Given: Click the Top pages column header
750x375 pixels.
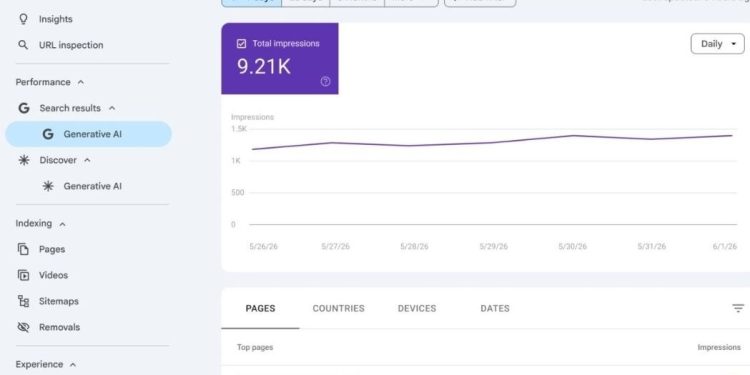Looking at the screenshot, I should [x=255, y=347].
